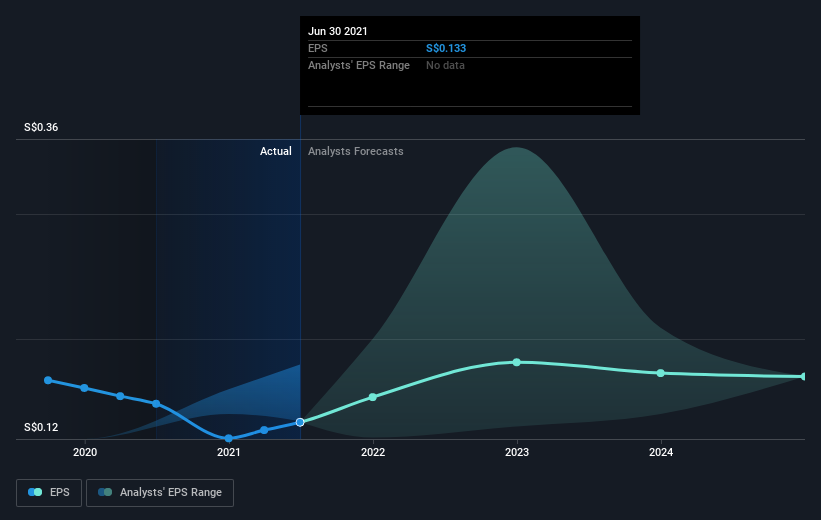
Task: Click the lowest EPS point at 2021
Action: coord(229,438)
